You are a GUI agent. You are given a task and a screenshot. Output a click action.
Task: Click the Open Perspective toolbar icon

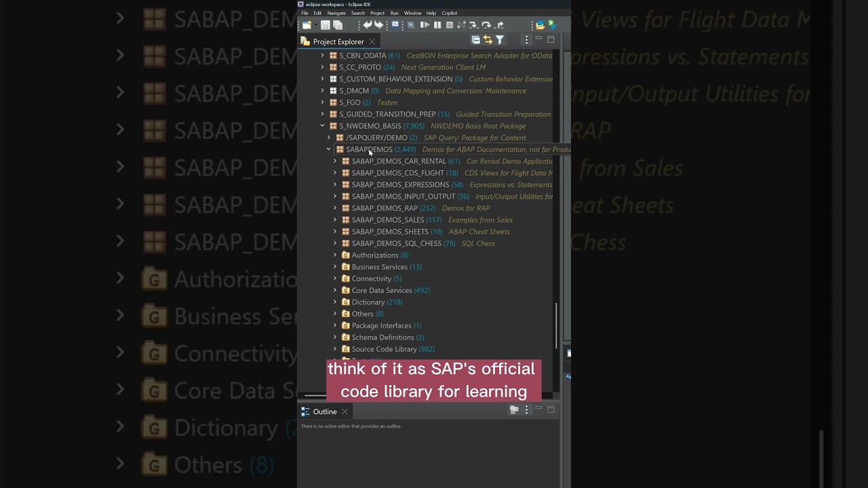click(540, 25)
